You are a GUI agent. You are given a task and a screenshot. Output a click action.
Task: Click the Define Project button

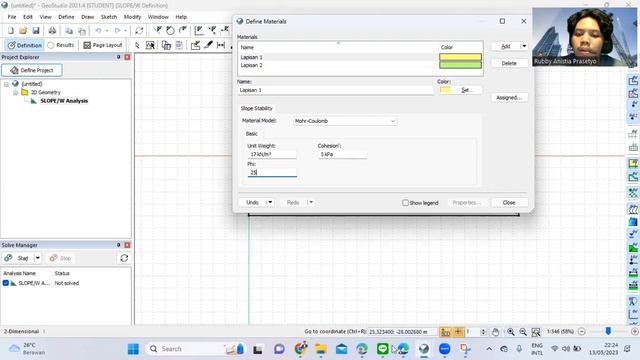click(x=32, y=70)
